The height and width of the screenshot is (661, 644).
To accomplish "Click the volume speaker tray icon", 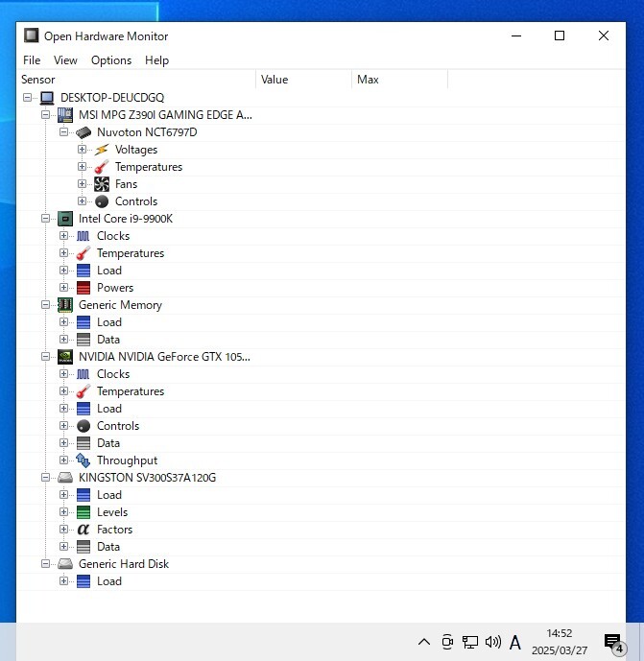I will [x=492, y=642].
